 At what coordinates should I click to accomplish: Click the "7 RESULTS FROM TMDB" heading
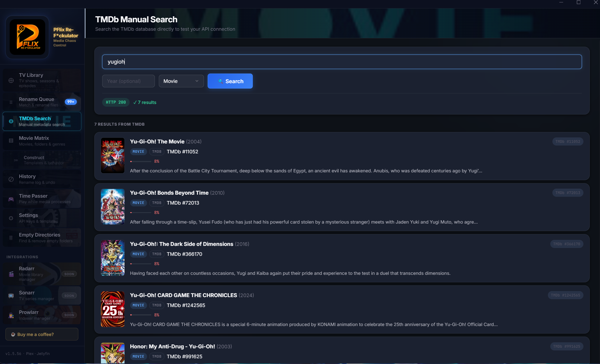point(119,124)
